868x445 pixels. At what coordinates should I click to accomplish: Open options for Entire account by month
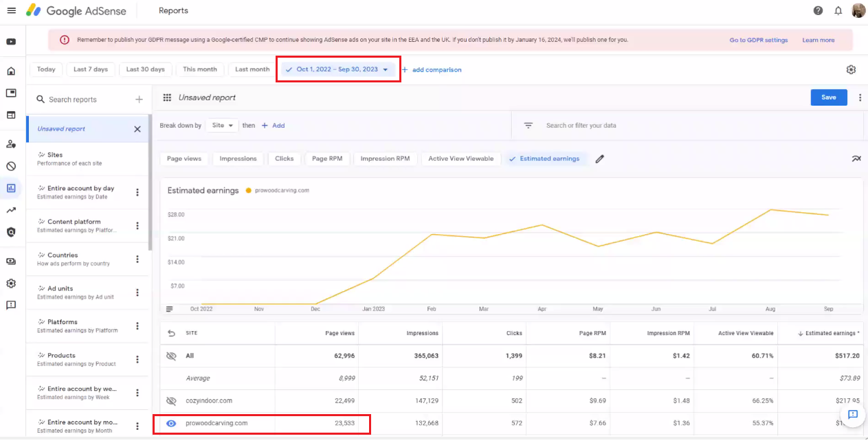(137, 426)
